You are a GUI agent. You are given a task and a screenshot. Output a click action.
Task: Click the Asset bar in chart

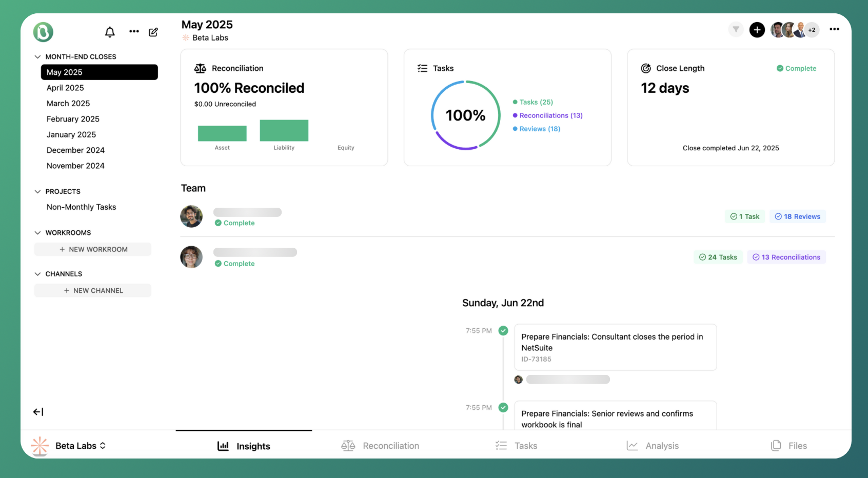[x=222, y=133]
